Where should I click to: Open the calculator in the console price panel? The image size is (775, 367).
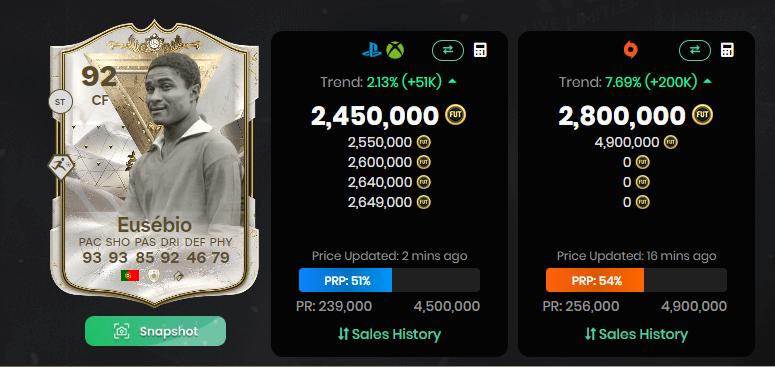coord(480,50)
